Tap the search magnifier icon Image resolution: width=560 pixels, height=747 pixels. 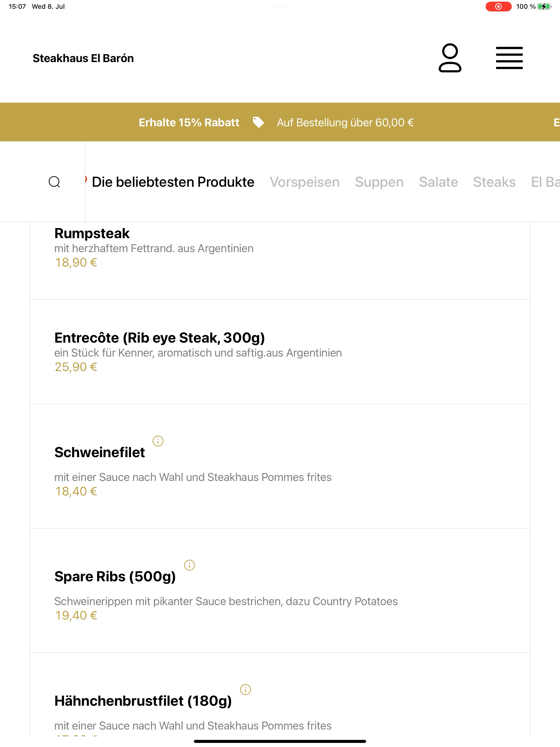54,182
